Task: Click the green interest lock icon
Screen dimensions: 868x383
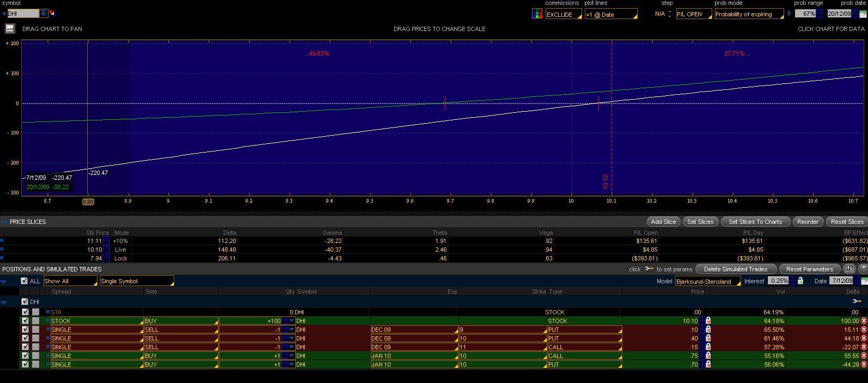Action: pos(800,281)
